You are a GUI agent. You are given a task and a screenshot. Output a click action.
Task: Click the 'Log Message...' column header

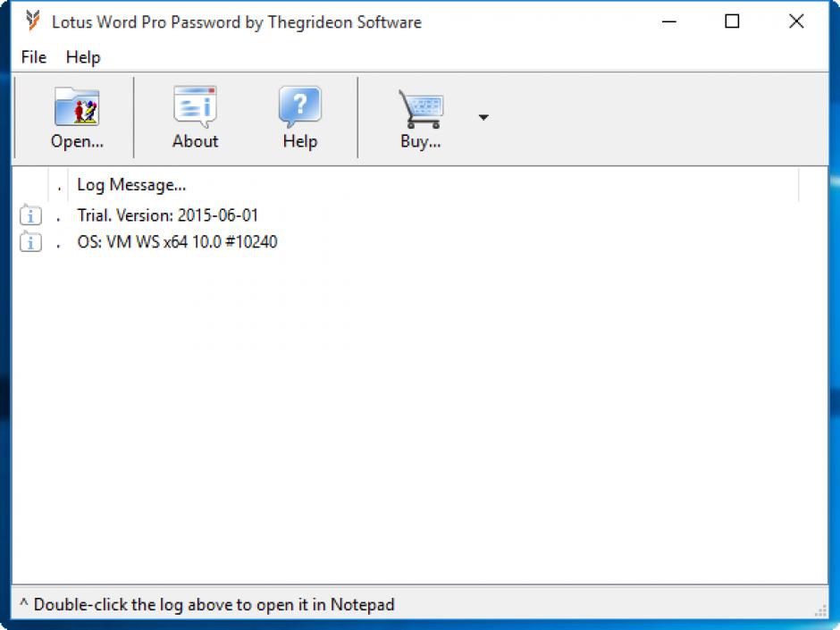coord(433,185)
